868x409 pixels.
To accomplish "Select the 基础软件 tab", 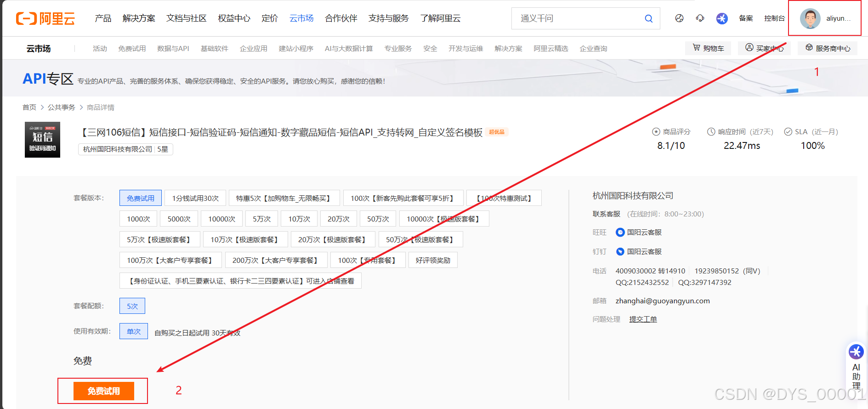I will pyautogui.click(x=214, y=48).
